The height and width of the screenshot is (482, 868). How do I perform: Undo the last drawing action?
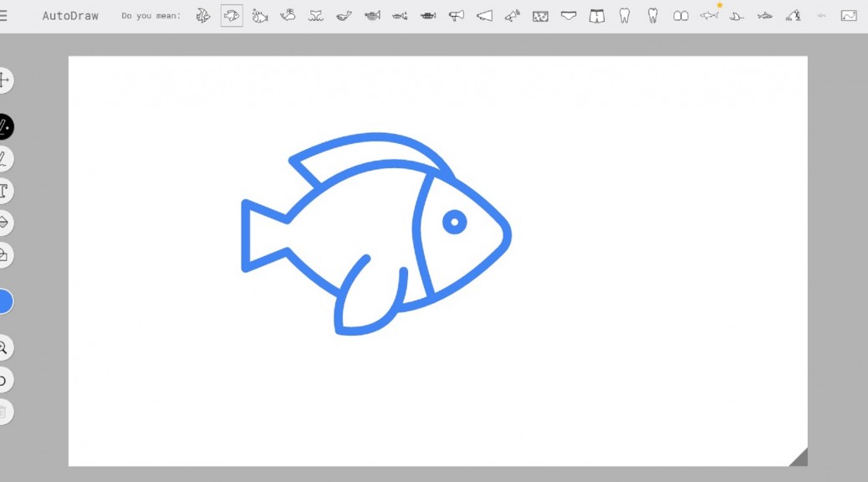coord(8,380)
